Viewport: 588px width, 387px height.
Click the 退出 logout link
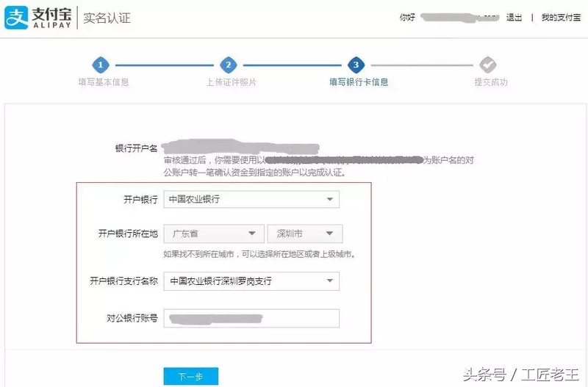tap(514, 17)
